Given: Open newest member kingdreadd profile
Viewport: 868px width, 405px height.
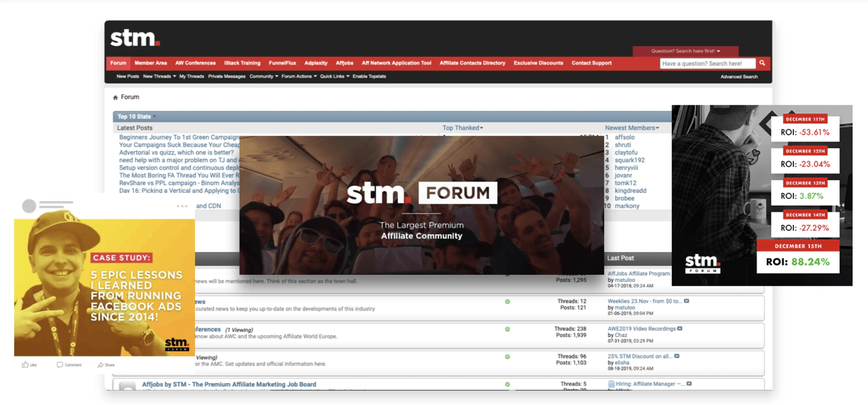Looking at the screenshot, I should tap(630, 191).
